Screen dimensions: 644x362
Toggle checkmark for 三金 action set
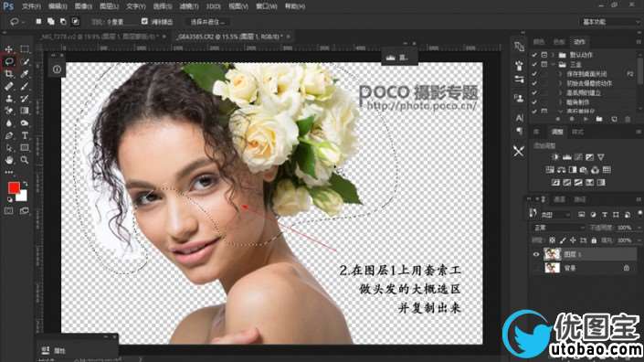coord(534,65)
